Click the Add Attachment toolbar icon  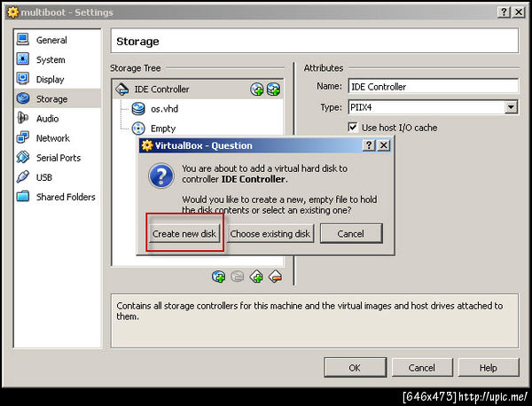218,277
